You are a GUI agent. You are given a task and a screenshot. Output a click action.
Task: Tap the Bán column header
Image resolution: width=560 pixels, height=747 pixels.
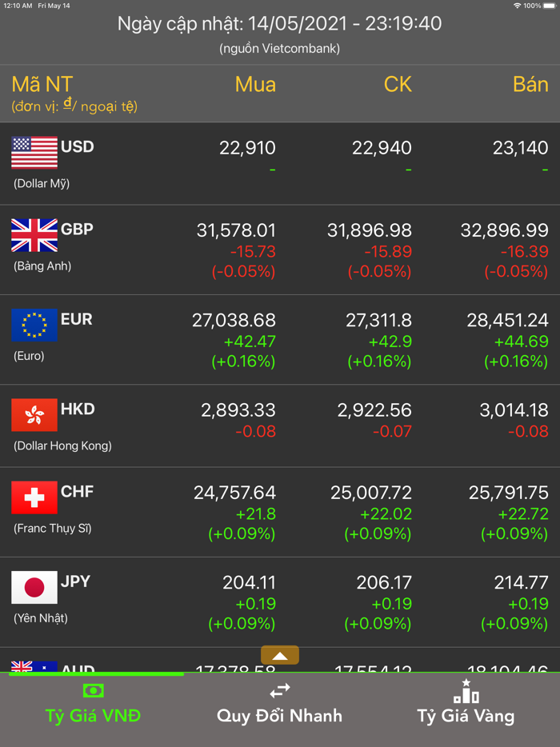530,85
